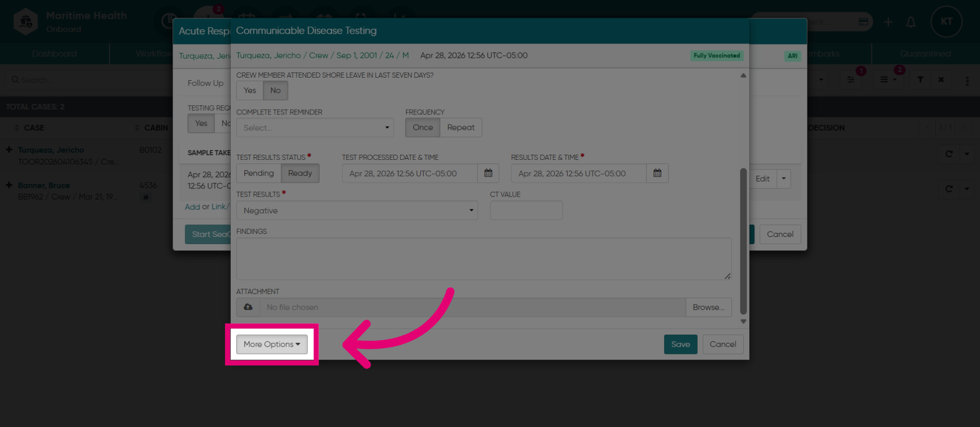Select No for shore leave attended
The image size is (980, 427).
[x=276, y=90]
